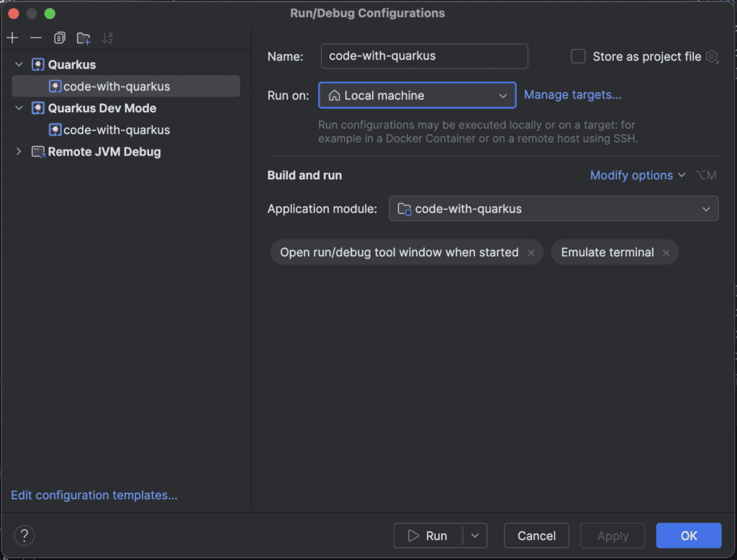This screenshot has width=737, height=560.
Task: Open the Application module dropdown
Action: [x=553, y=209]
